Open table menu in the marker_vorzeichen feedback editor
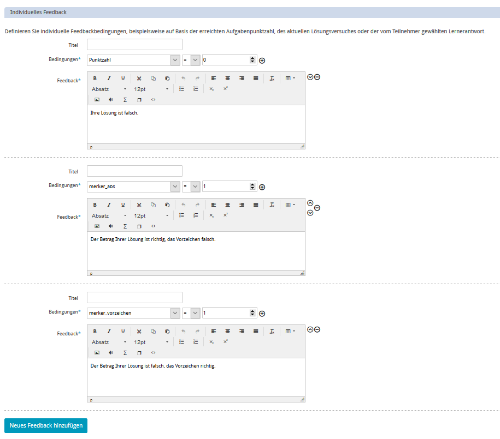Screen dimensions: 500x439 coord(290,331)
